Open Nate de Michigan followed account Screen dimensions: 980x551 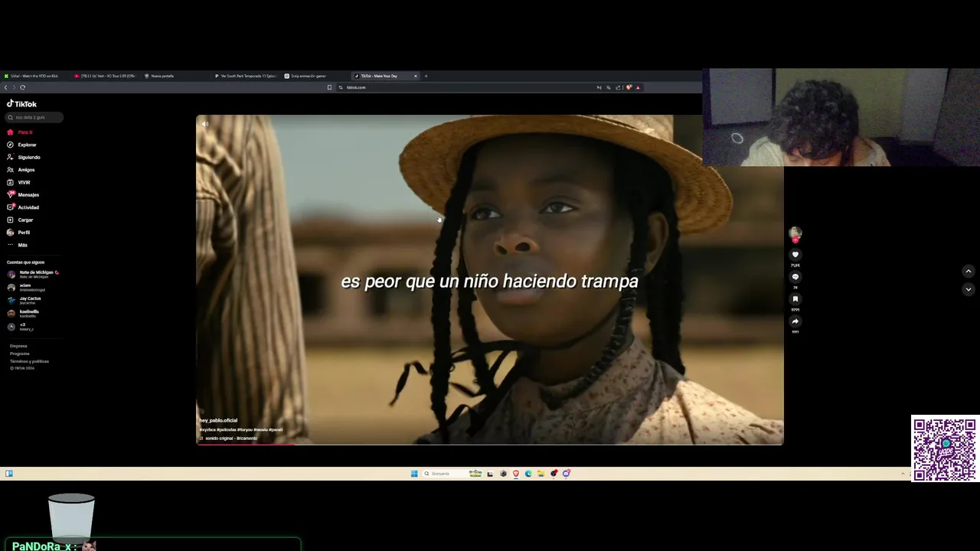click(x=33, y=274)
